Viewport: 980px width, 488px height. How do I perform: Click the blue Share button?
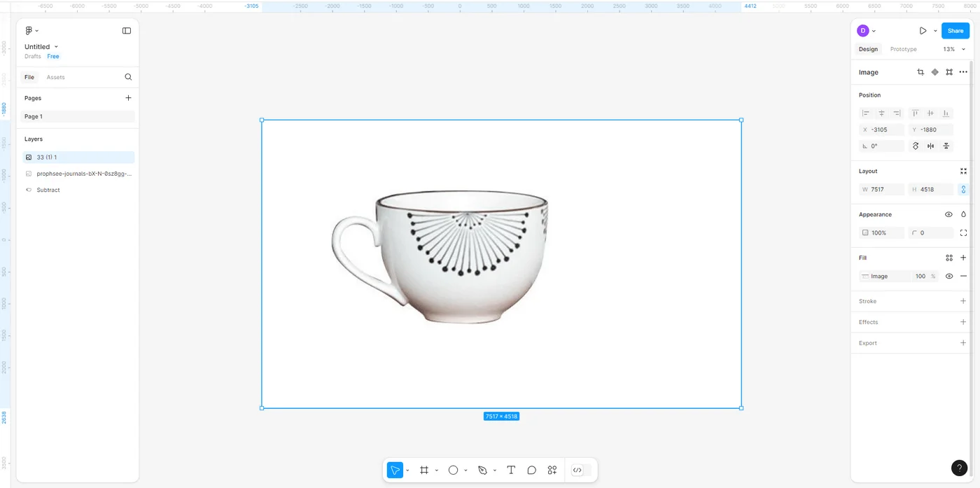(x=955, y=31)
